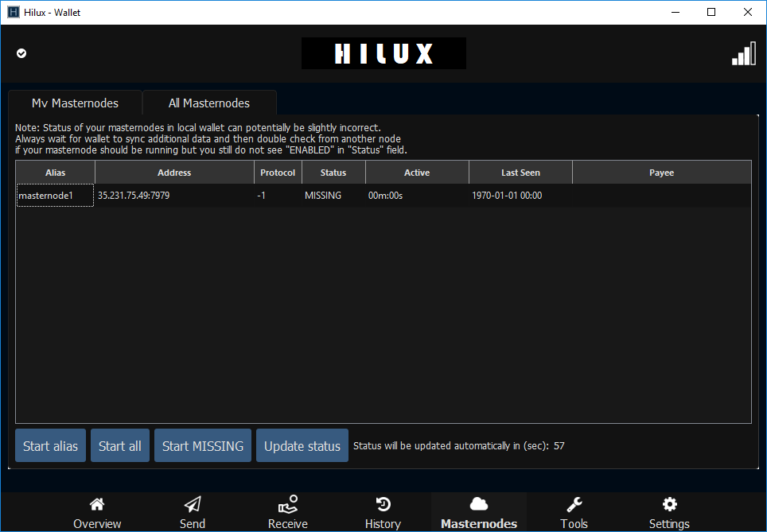The width and height of the screenshot is (767, 532).
Task: Select the Masternodes cloud icon
Action: click(x=478, y=504)
